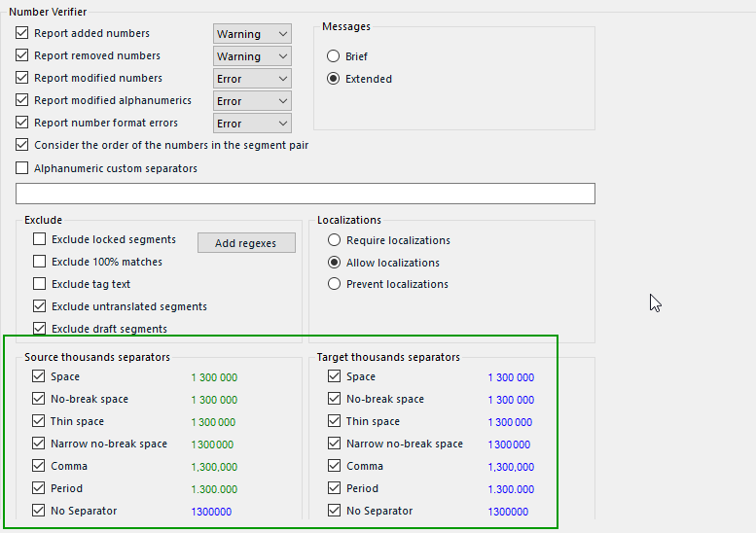
Task: Toggle Exclude 100% matches checkbox
Action: tap(40, 262)
